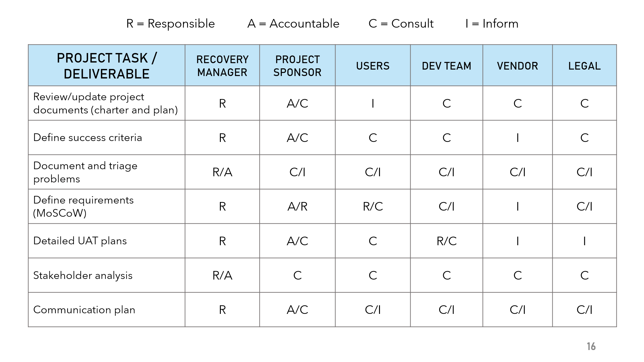Viewport: 644px width, 362px height.
Task: Click the Define requirements (MoSCoW) cell
Action: pyautogui.click(x=106, y=206)
